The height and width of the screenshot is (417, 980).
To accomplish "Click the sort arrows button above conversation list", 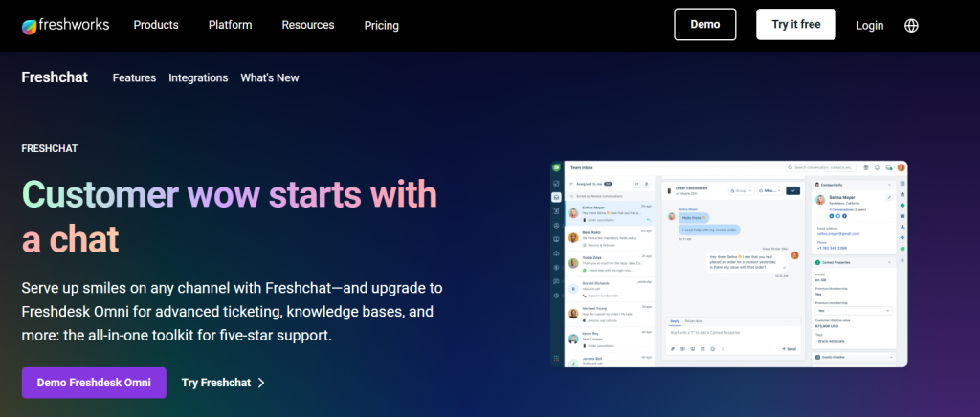I will pyautogui.click(x=636, y=185).
